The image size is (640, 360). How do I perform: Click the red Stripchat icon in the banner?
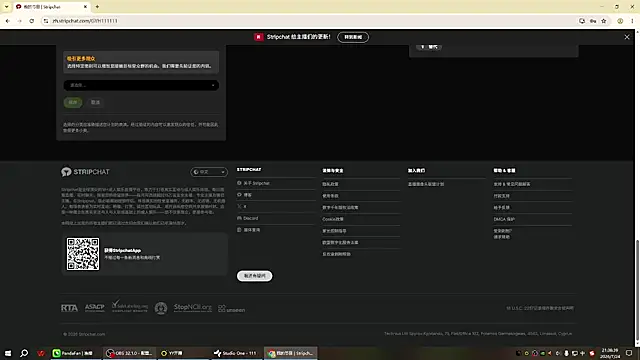[x=258, y=37]
